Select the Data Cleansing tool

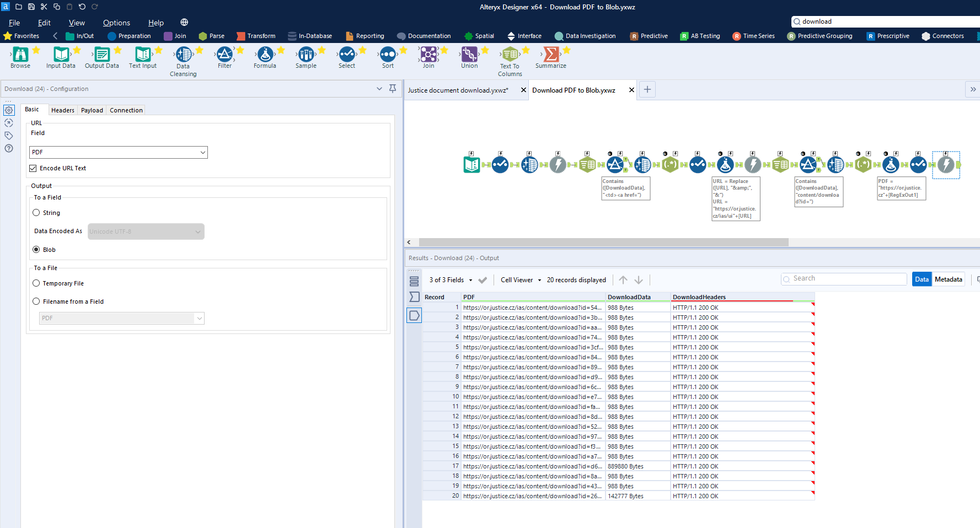(183, 55)
